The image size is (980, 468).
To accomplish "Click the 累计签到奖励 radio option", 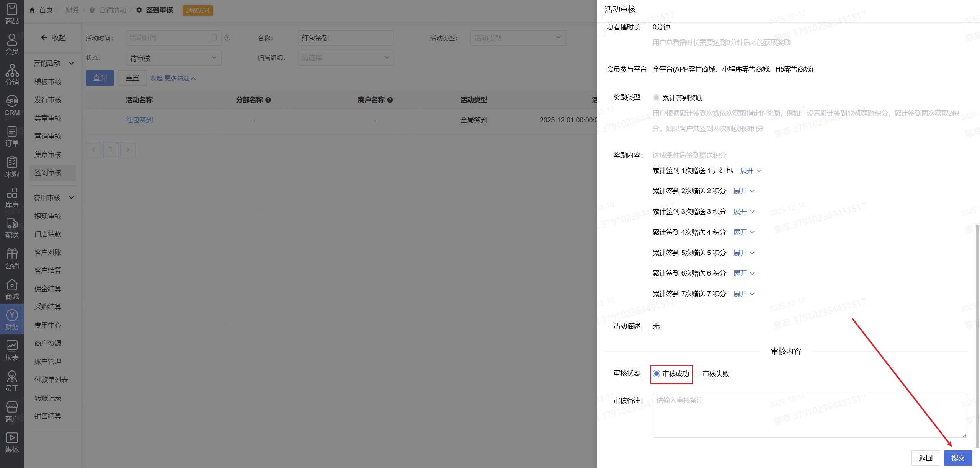I will tap(657, 98).
